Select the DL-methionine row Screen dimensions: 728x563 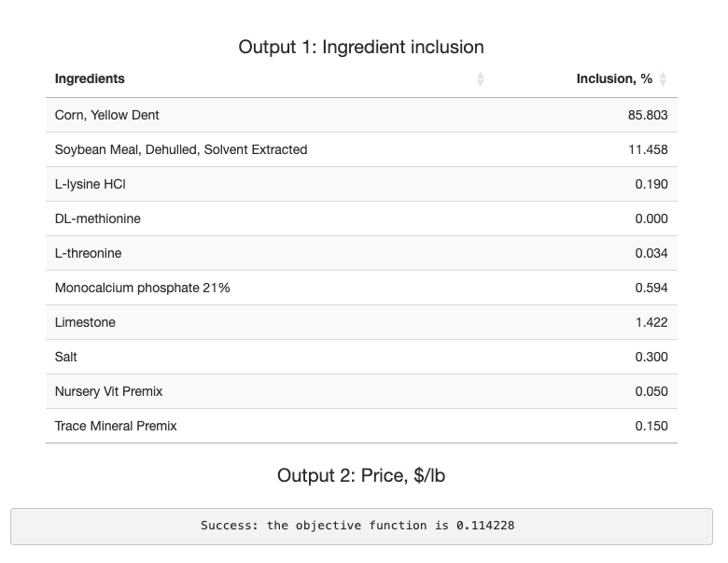point(362,218)
